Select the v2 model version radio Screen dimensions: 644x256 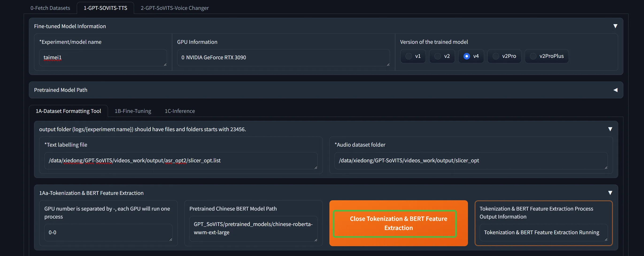point(437,56)
